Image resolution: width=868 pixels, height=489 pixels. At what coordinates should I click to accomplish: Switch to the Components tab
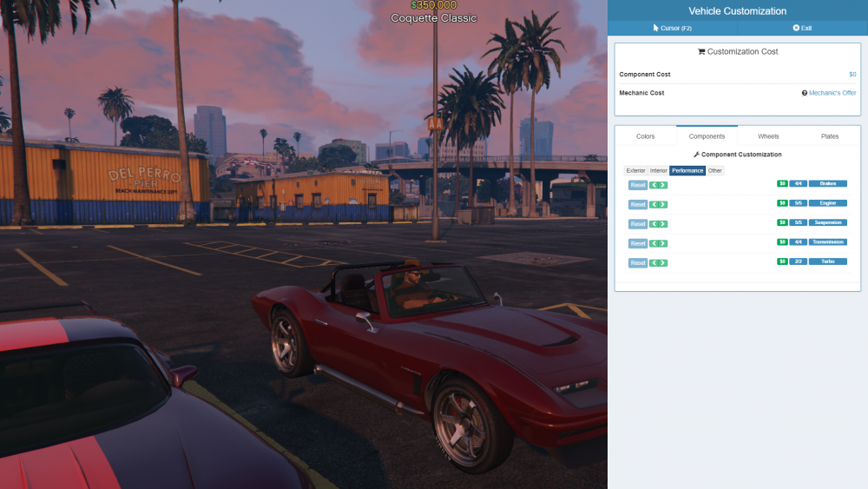click(707, 136)
